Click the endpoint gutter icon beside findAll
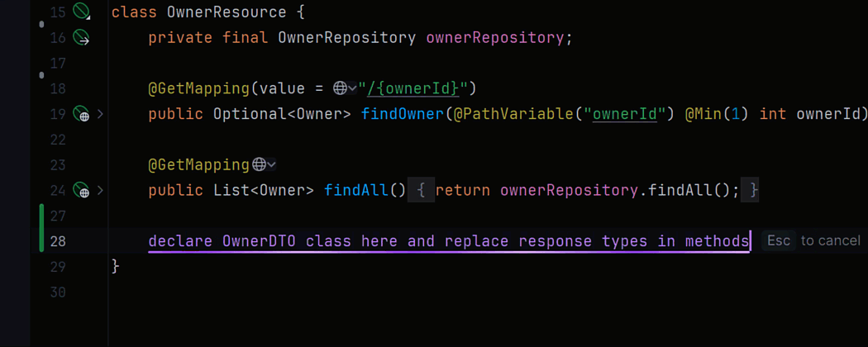This screenshot has width=868, height=347. (81, 191)
